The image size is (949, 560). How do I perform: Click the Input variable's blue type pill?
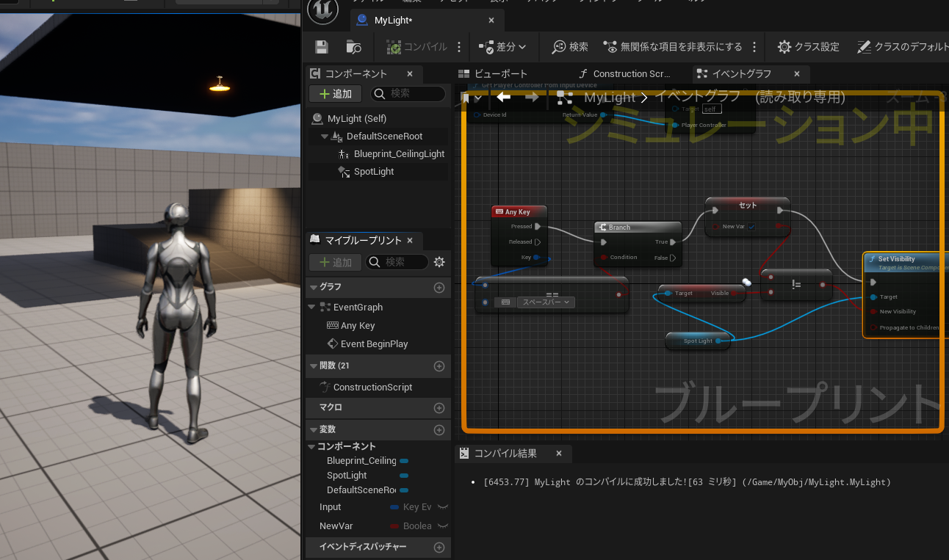point(395,507)
